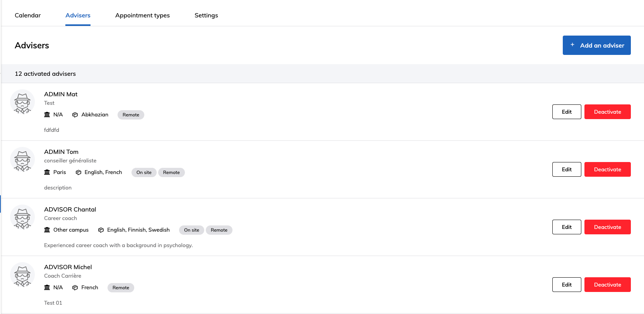Edit adviser ADMIN Mat

pos(567,112)
